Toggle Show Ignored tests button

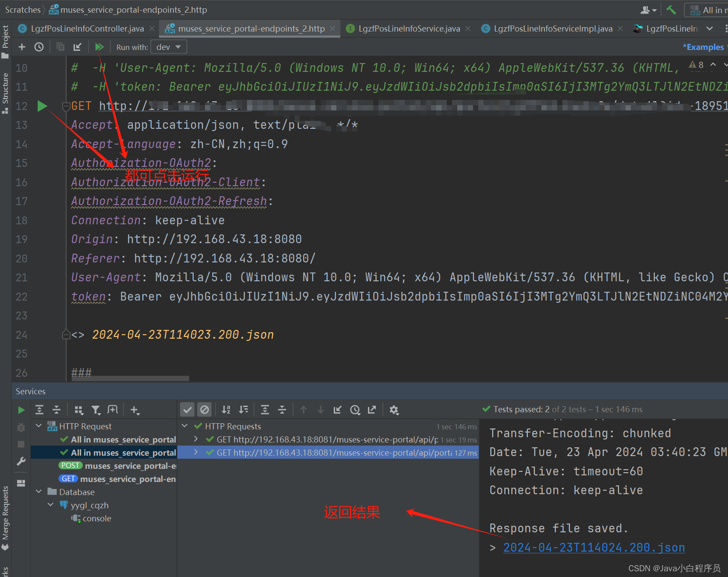(x=205, y=410)
